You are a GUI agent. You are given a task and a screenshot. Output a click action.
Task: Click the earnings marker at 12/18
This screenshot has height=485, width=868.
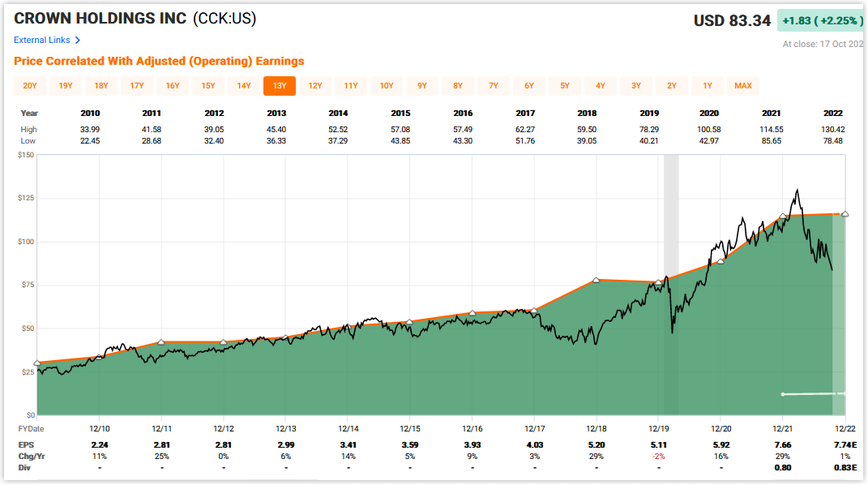point(596,280)
